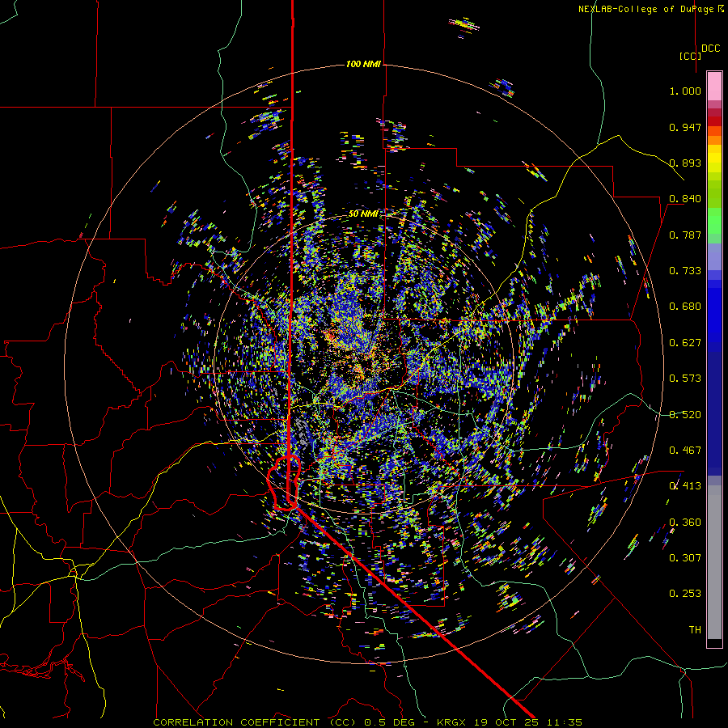728x728 pixels.
Task: Click the 0.840 scale value
Action: (685, 199)
